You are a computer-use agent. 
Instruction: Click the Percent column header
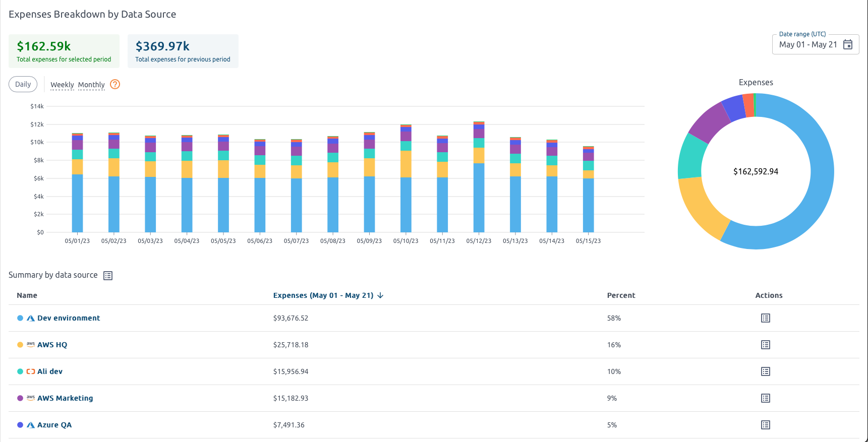621,295
